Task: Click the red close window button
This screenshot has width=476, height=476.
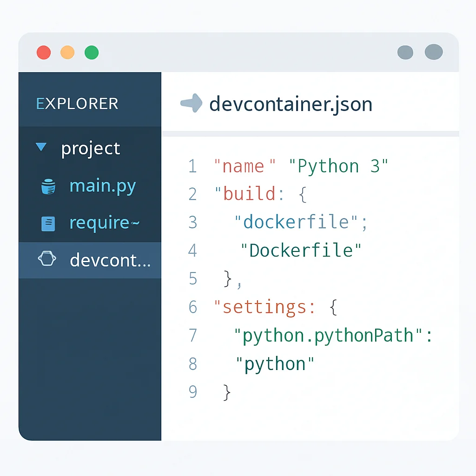Action: pos(44,53)
